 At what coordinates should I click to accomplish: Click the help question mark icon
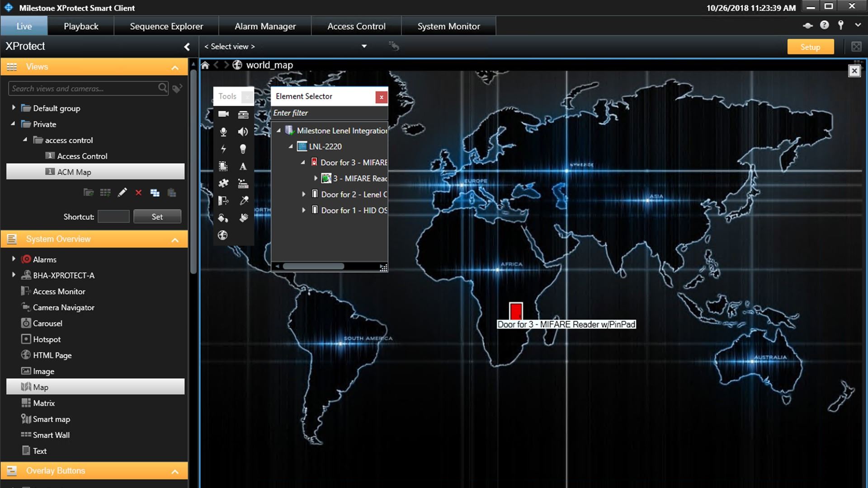(x=825, y=25)
